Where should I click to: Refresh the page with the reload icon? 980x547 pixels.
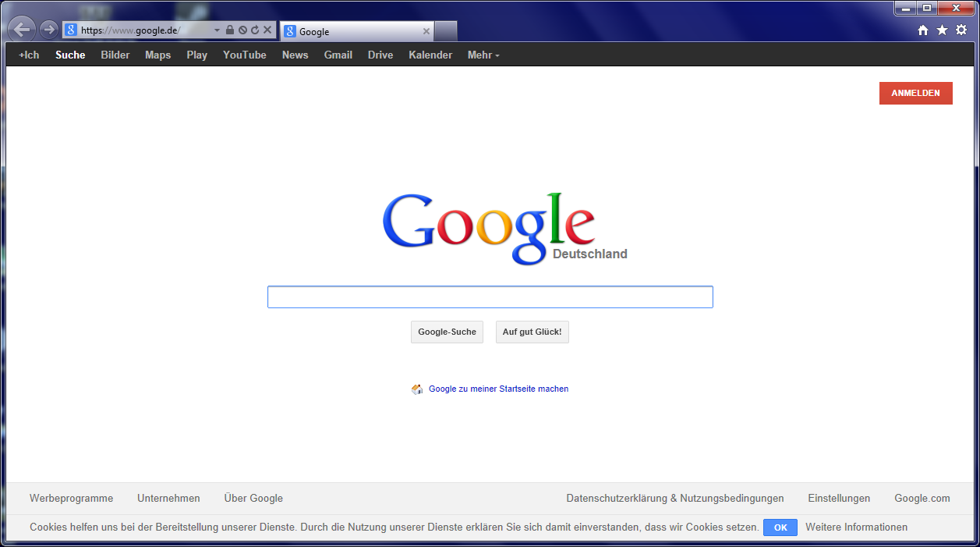254,30
